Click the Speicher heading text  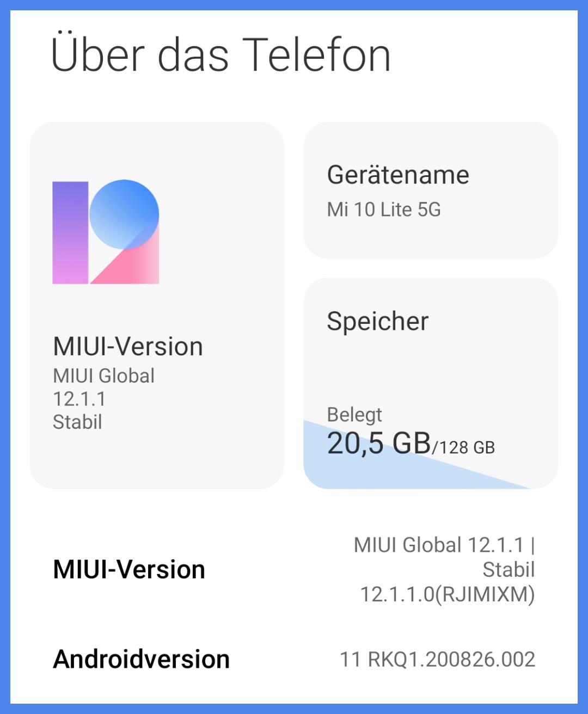tap(378, 321)
